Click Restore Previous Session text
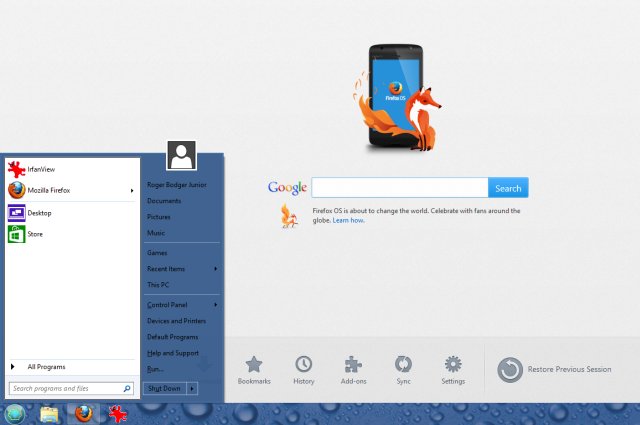Image resolution: width=640 pixels, height=425 pixels. pos(569,369)
